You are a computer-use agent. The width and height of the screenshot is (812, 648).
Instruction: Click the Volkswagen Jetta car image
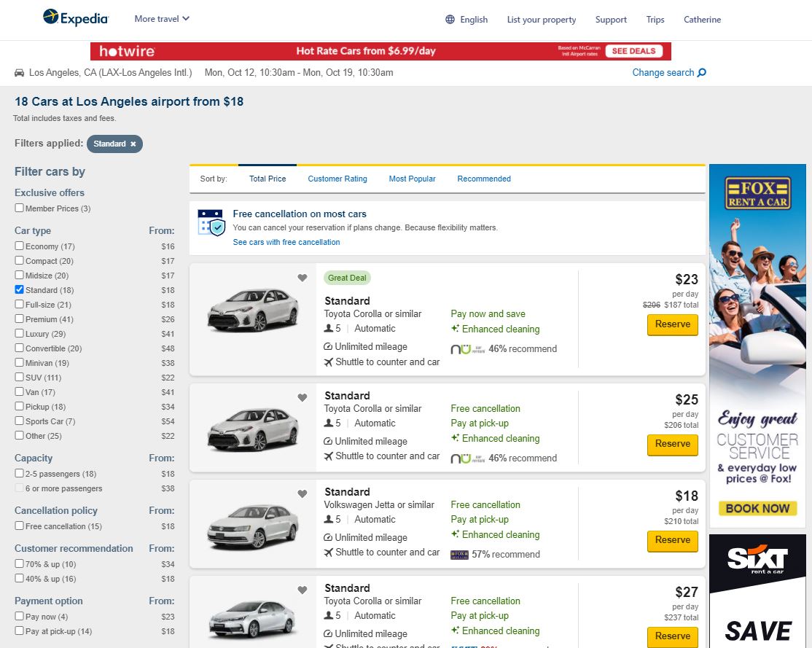pos(253,526)
